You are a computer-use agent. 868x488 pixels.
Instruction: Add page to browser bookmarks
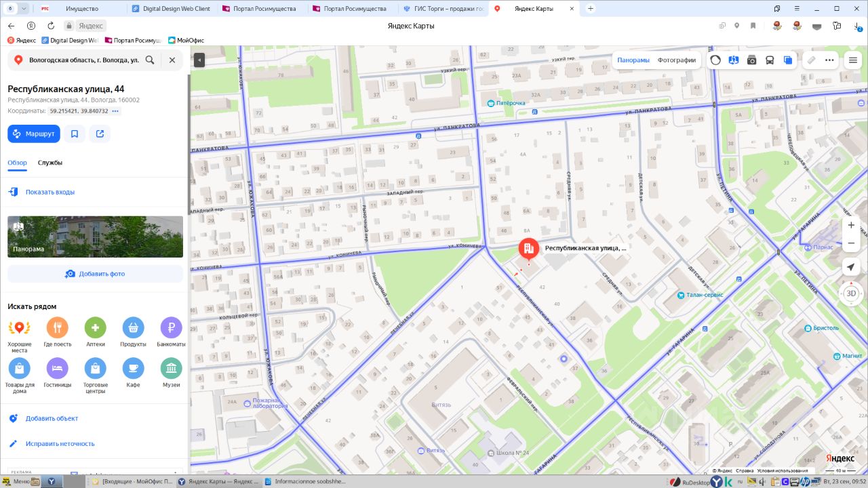(x=753, y=26)
